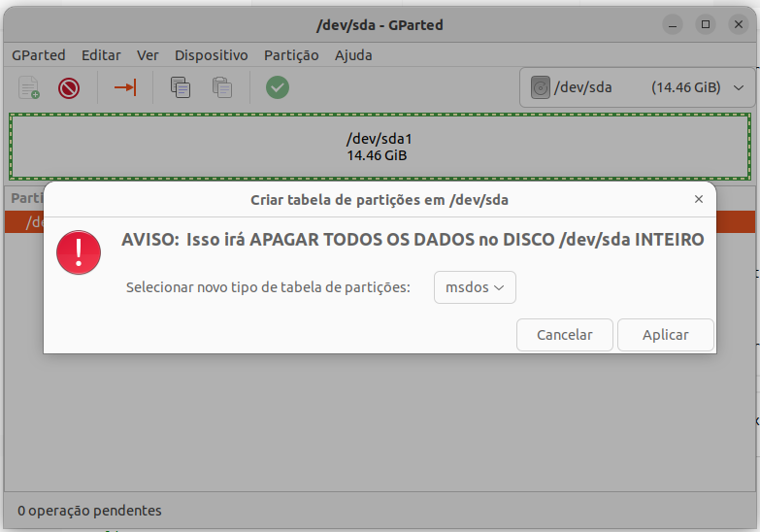
Task: Click the copy partition toolbar icon
Action: (x=181, y=88)
